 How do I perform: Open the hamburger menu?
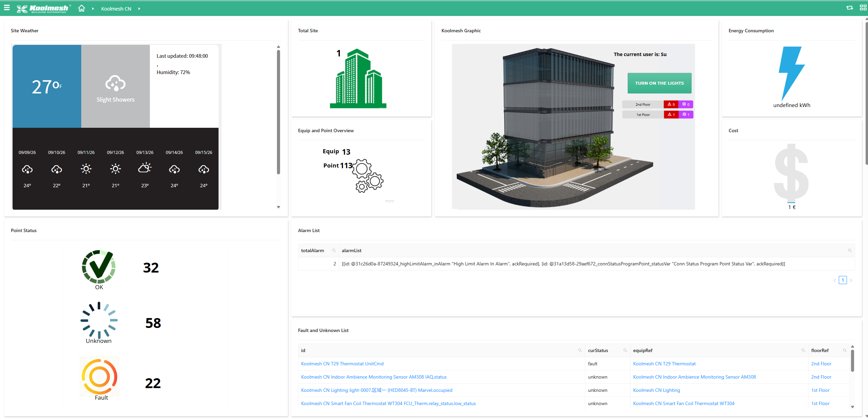(7, 8)
